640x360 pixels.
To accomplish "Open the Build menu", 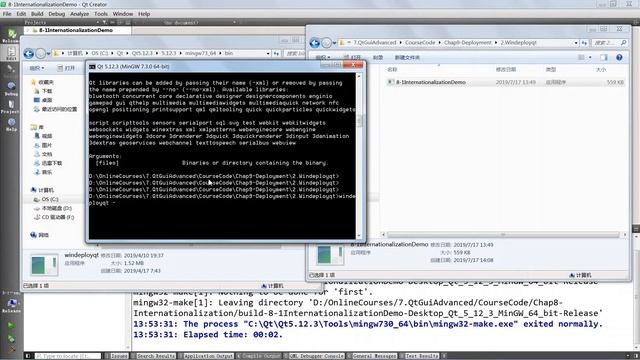I will (37, 14).
